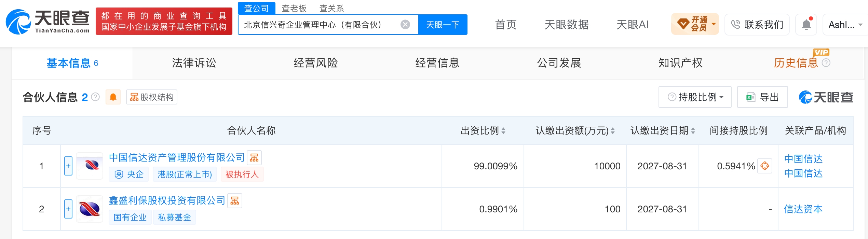The width and height of the screenshot is (868, 239).
Task: Open the 历史信息 VIP tab
Action: [796, 63]
